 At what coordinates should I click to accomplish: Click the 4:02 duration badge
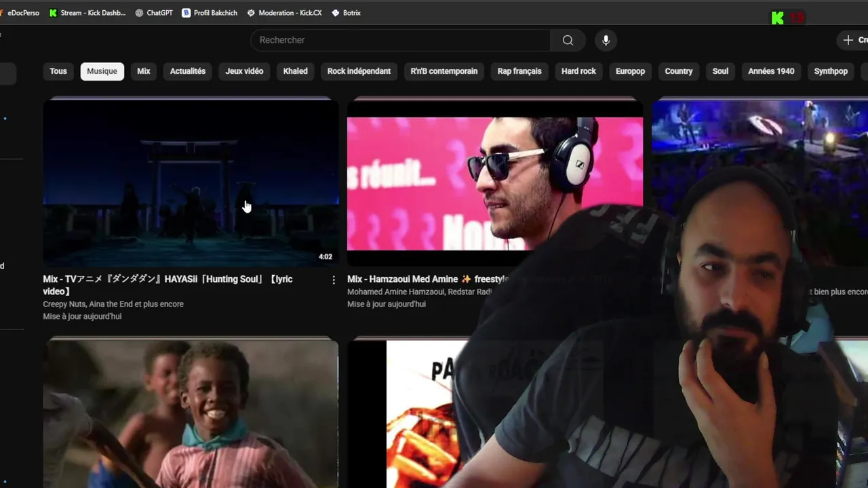pos(325,257)
